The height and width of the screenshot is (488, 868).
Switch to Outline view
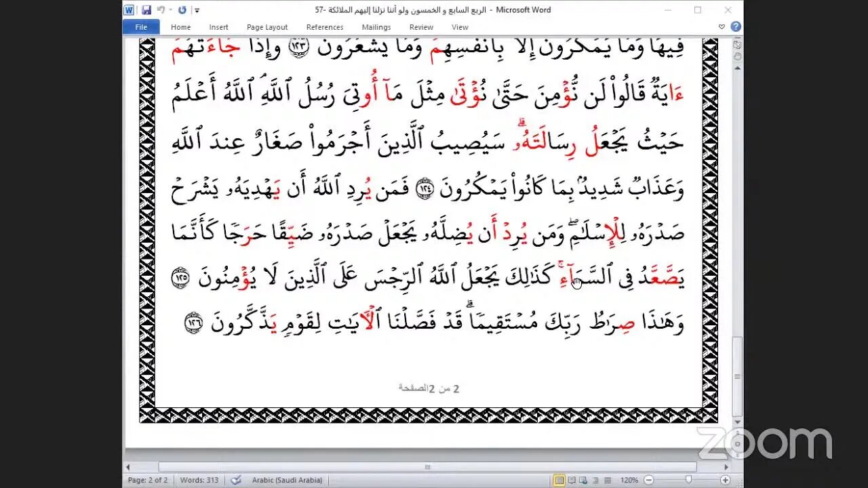point(595,480)
